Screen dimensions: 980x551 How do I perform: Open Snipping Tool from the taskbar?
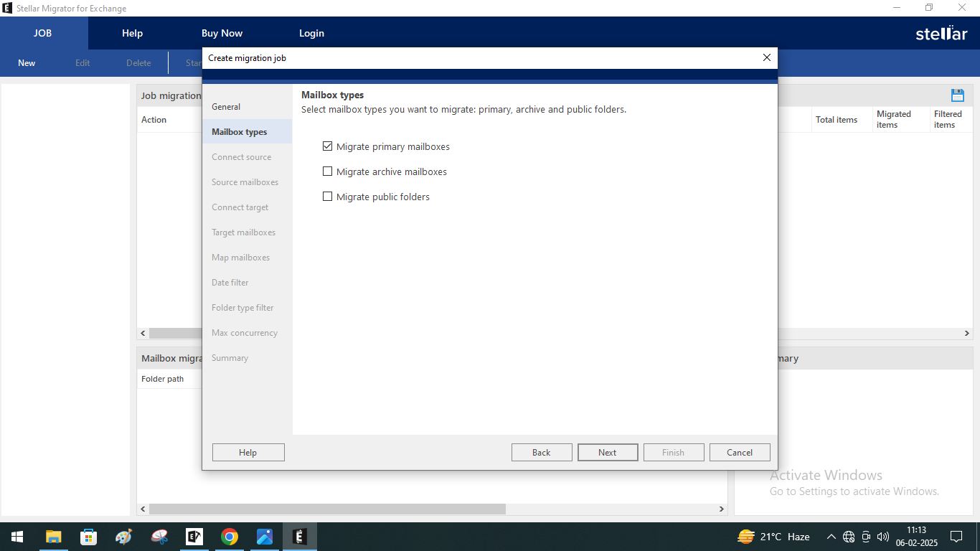point(159,537)
